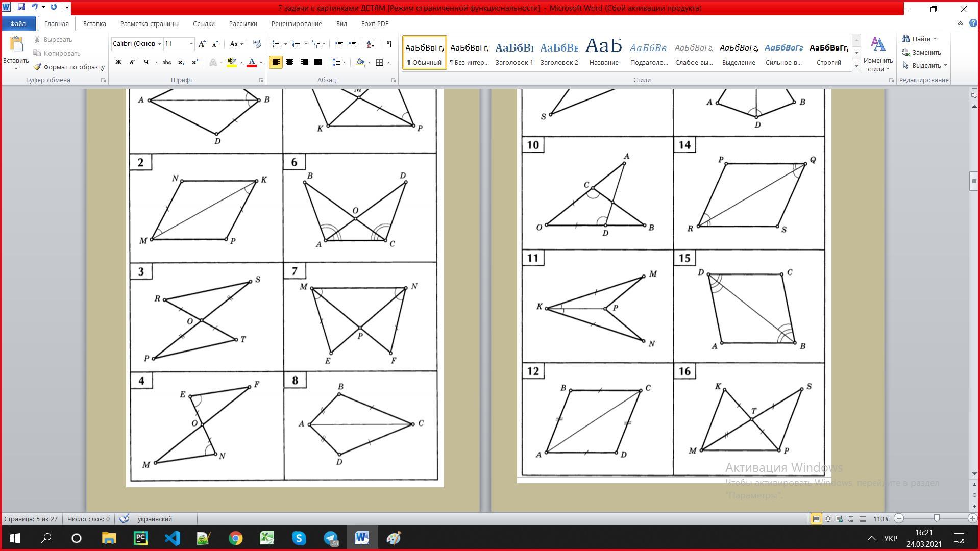Open the font name dropdown
The height and width of the screenshot is (551, 980).
pyautogui.click(x=159, y=44)
